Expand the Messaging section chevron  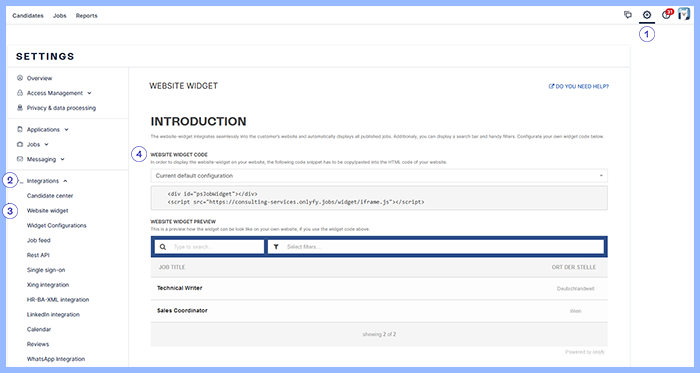tap(62, 159)
